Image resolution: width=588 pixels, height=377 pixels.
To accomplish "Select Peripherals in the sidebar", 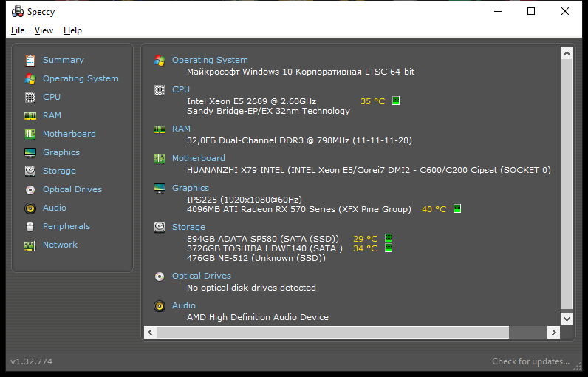I will point(66,226).
